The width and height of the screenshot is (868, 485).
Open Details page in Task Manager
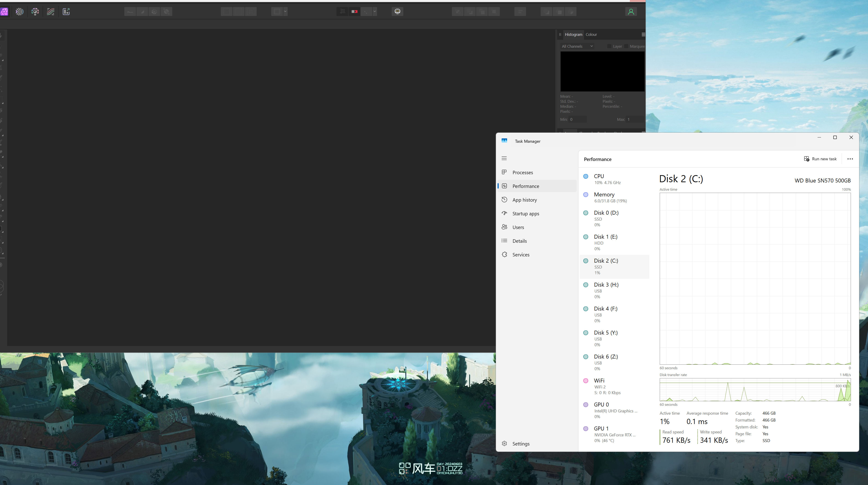tap(537, 241)
